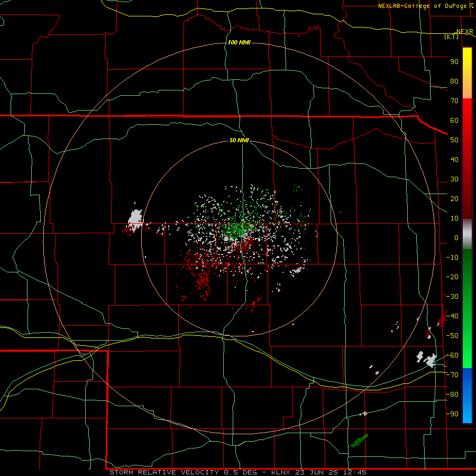
Task: Click the [KT] units label
Action: (x=452, y=36)
